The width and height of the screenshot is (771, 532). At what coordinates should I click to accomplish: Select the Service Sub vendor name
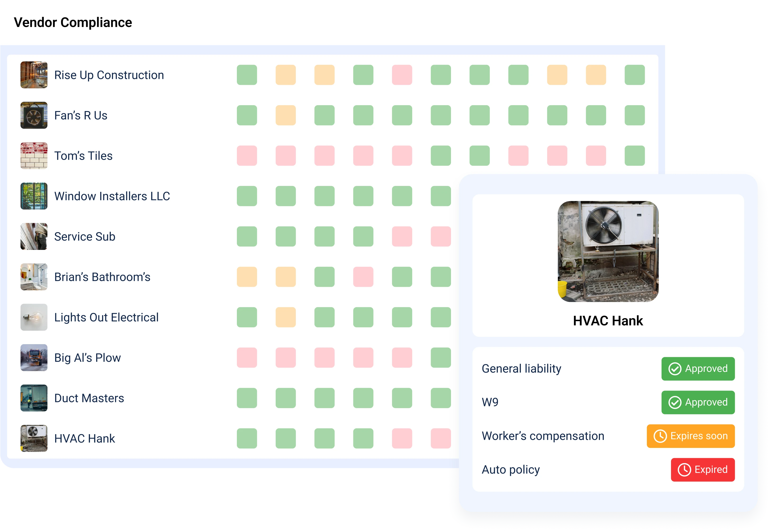(x=85, y=237)
